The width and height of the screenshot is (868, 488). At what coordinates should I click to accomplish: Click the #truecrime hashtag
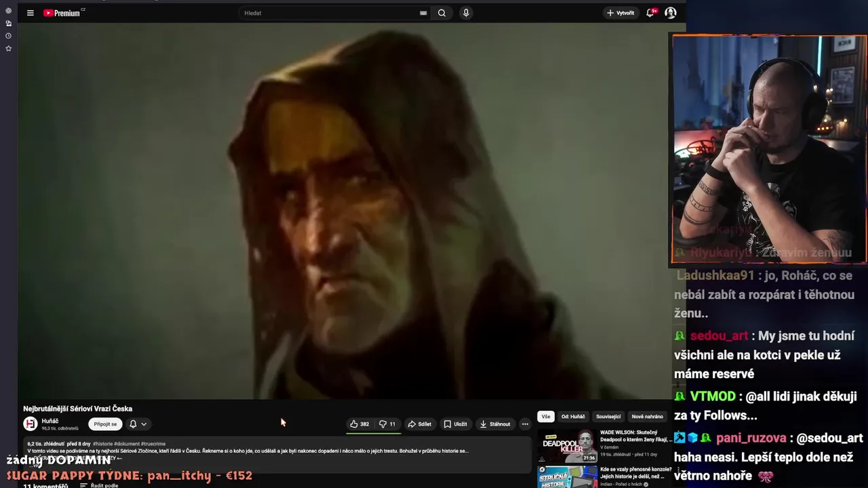point(153,444)
